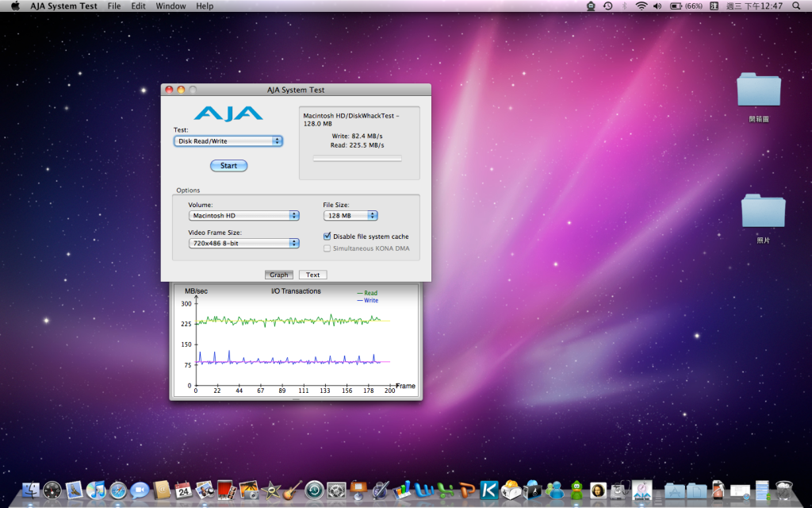Open Spotlight search magnifier
Image resolution: width=812 pixels, height=508 pixels.
pyautogui.click(x=796, y=6)
